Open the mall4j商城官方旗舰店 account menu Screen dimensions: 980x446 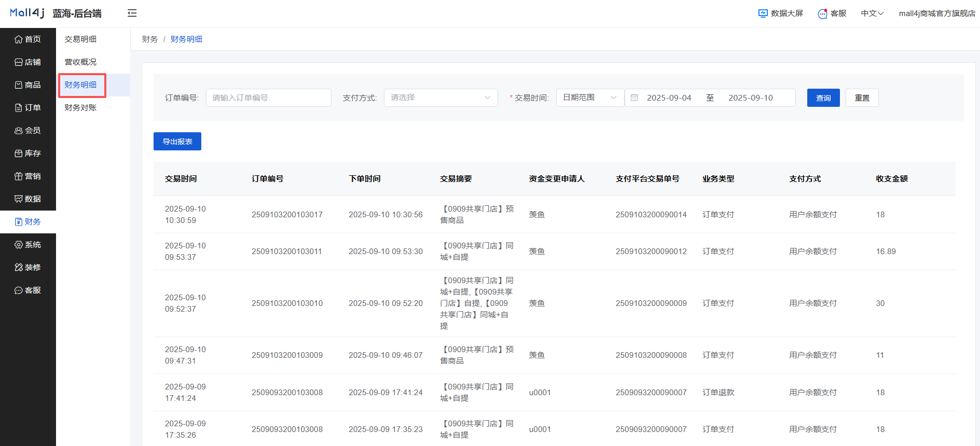(x=937, y=13)
